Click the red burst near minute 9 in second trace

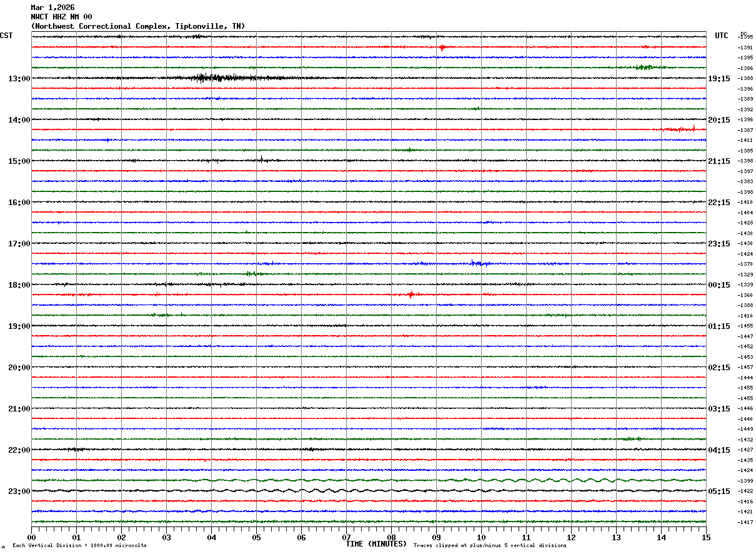(442, 47)
